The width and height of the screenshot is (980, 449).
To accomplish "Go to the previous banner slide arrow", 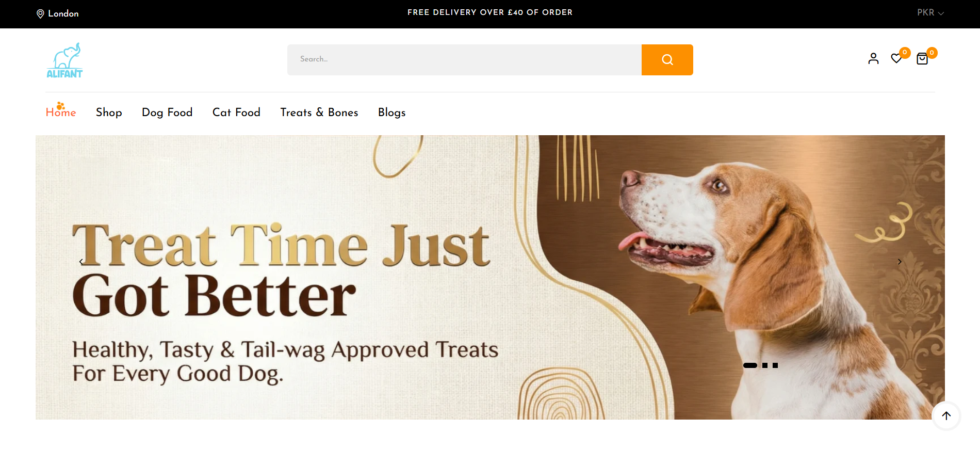I will tap(81, 262).
